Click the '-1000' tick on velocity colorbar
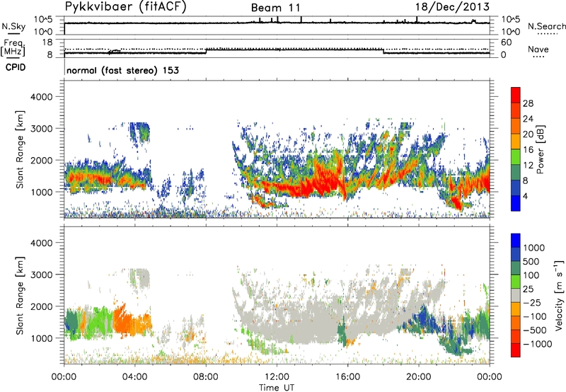This screenshot has width=566, height=392. coord(537,344)
